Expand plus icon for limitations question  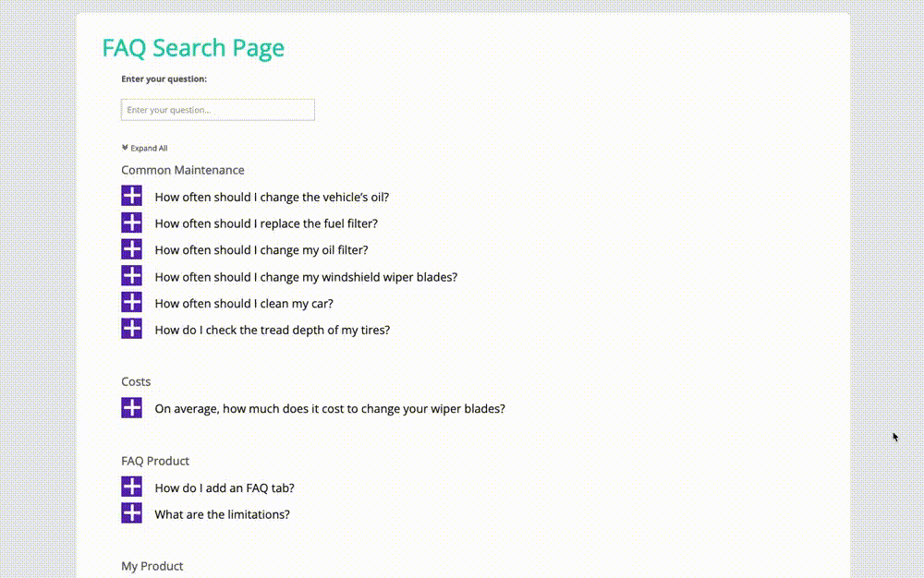pyautogui.click(x=131, y=513)
